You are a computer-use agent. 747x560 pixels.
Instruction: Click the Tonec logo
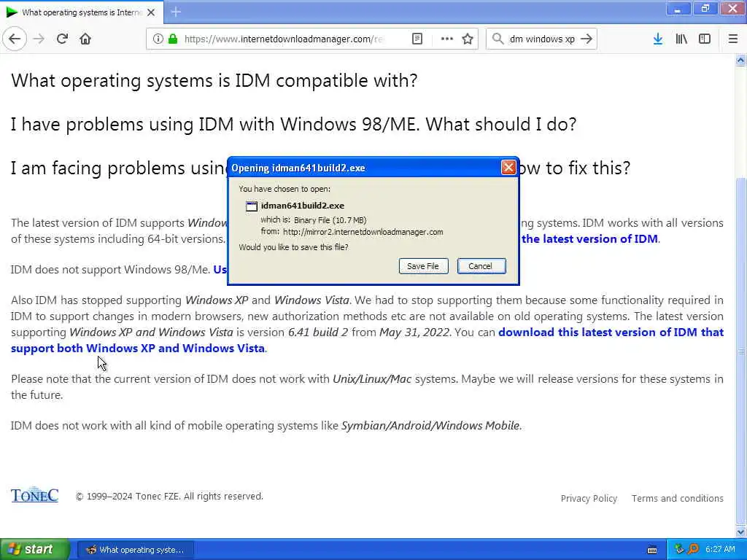coord(35,495)
